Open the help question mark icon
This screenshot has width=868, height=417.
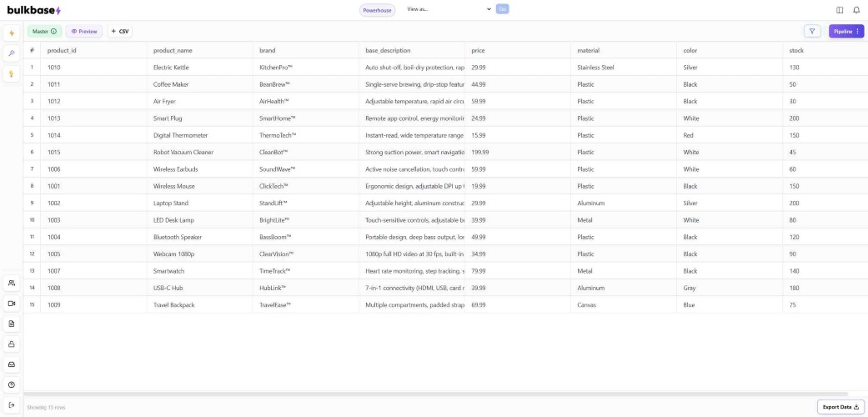click(x=12, y=384)
